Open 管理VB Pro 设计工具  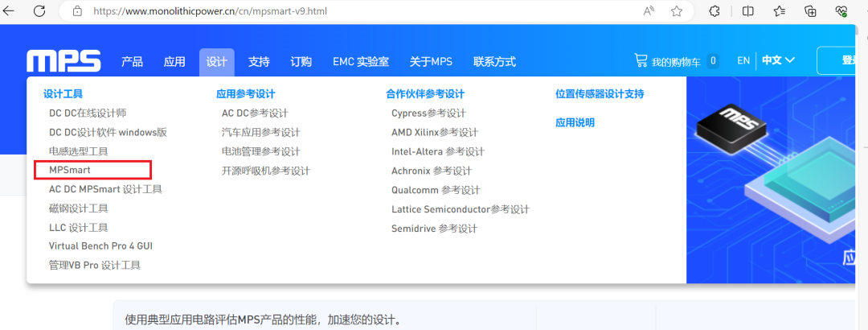95,265
